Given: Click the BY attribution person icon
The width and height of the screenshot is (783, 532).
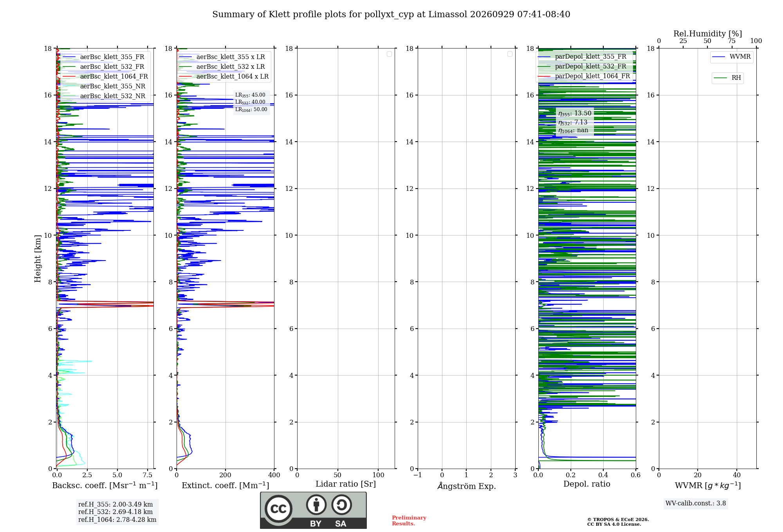Looking at the screenshot, I should click(316, 505).
